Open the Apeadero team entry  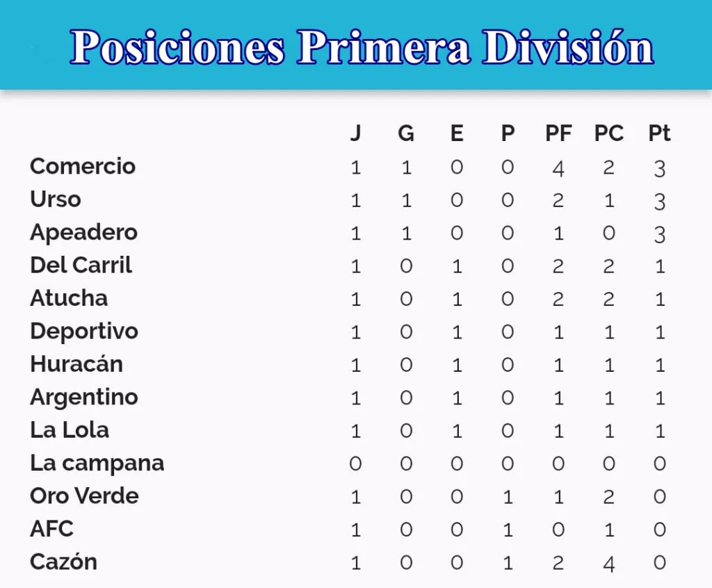(x=83, y=233)
